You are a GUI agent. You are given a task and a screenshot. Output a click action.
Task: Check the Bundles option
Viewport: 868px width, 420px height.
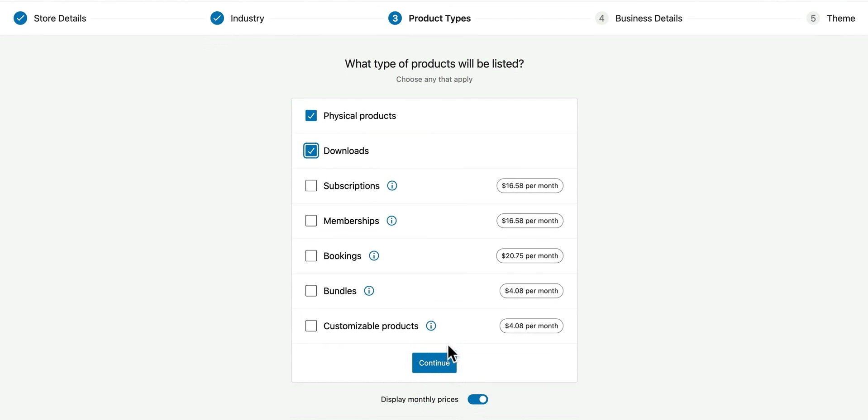311,291
